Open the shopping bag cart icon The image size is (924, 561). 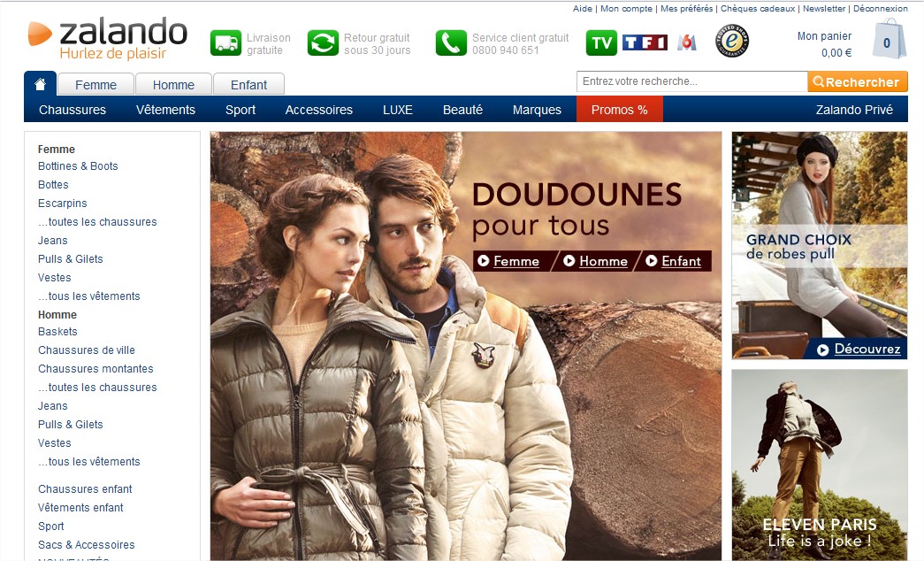click(889, 39)
